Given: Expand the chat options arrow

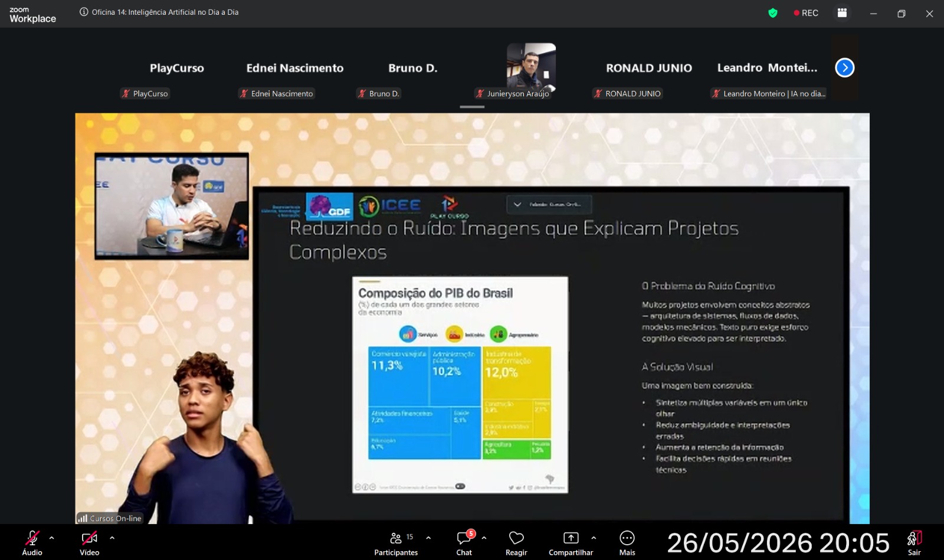Looking at the screenshot, I should click(x=484, y=538).
